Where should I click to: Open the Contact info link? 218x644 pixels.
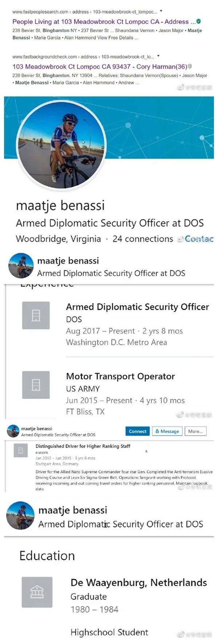pyautogui.click(x=199, y=239)
